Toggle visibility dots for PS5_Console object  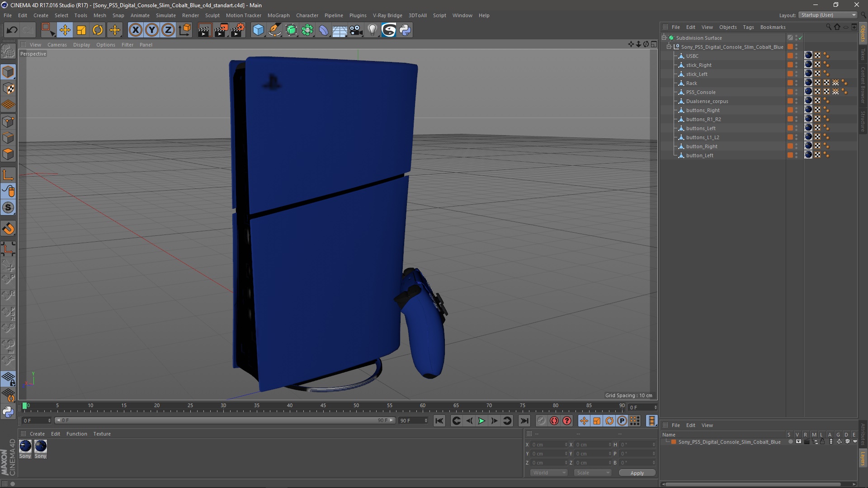797,92
